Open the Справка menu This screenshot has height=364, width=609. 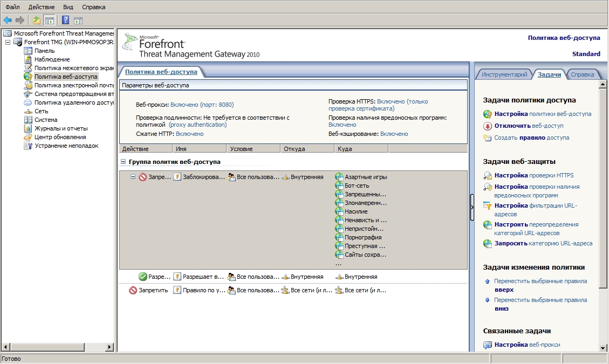(x=94, y=7)
